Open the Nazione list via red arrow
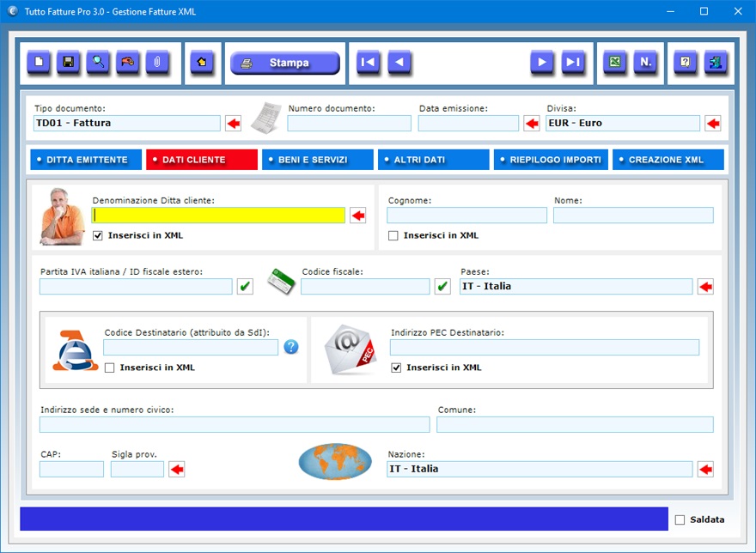Viewport: 756px width, 553px height. click(705, 469)
